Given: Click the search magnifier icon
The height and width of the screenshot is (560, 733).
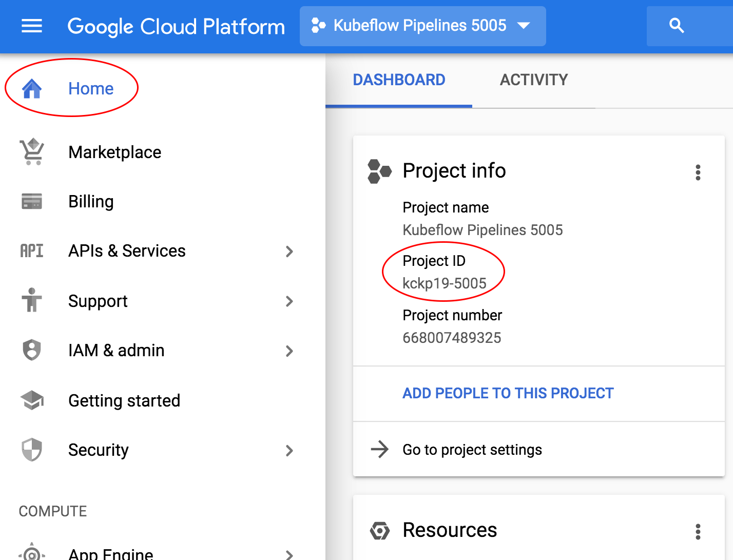Looking at the screenshot, I should click(x=677, y=26).
